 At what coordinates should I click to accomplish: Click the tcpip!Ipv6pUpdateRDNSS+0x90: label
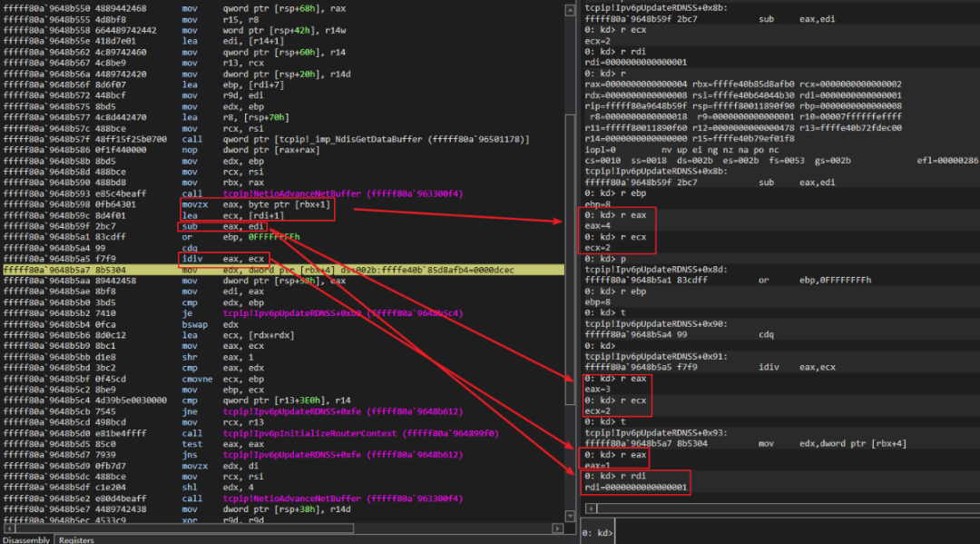click(x=656, y=324)
